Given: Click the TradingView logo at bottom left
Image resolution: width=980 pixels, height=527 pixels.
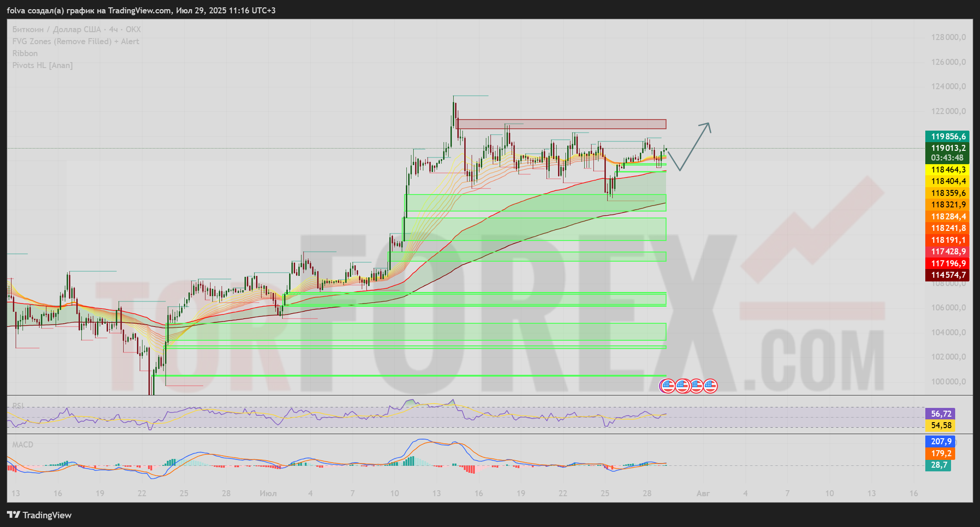Looking at the screenshot, I should 40,515.
